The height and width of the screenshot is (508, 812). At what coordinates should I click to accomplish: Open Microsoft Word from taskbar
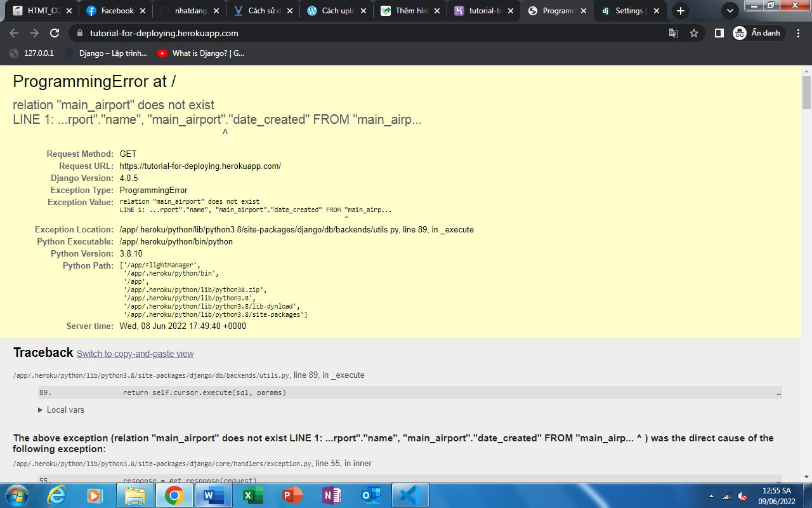pyautogui.click(x=214, y=495)
